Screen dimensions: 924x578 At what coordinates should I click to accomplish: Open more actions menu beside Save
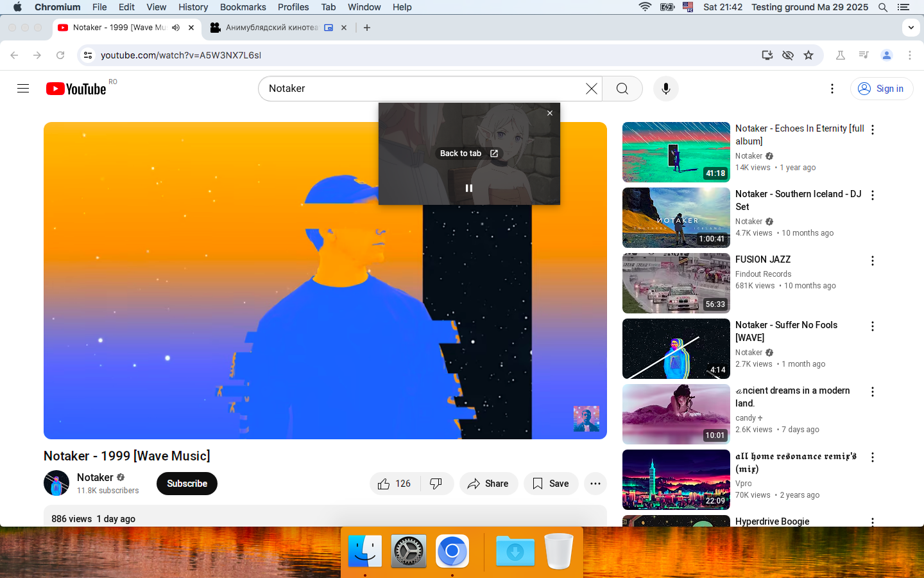click(595, 484)
